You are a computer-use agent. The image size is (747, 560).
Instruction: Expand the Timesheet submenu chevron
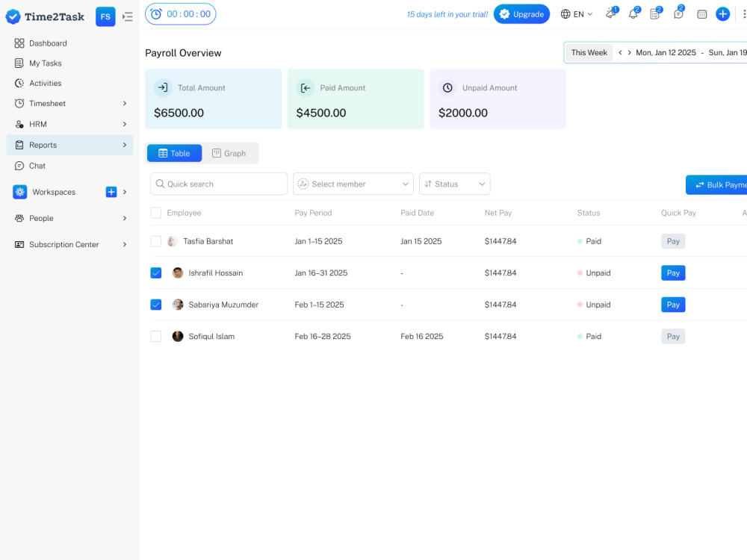(125, 103)
